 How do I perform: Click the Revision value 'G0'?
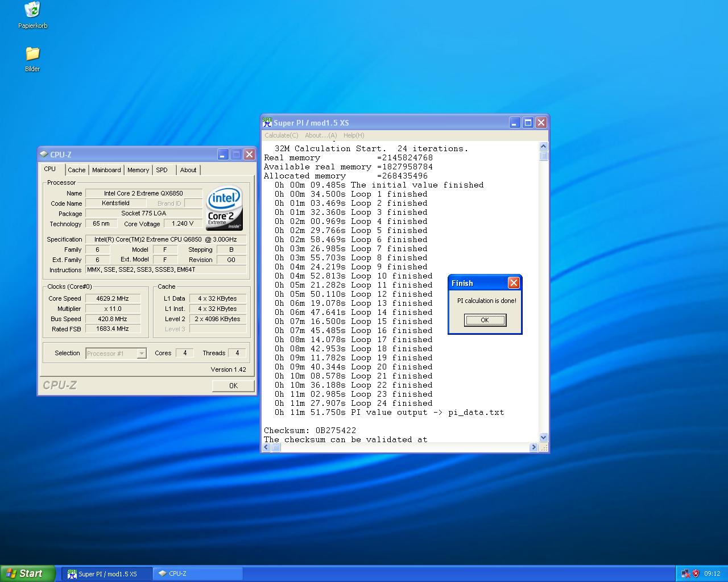tap(231, 260)
